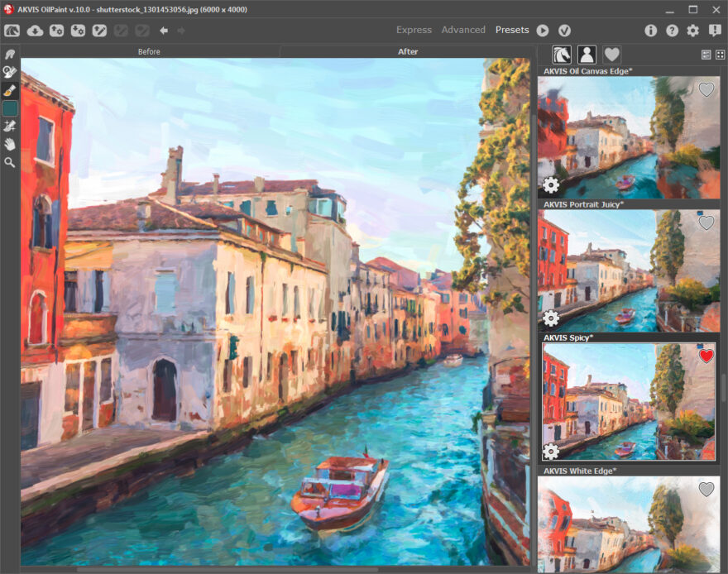This screenshot has width=728, height=574.
Task: Undo with the left arrow icon
Action: [164, 31]
